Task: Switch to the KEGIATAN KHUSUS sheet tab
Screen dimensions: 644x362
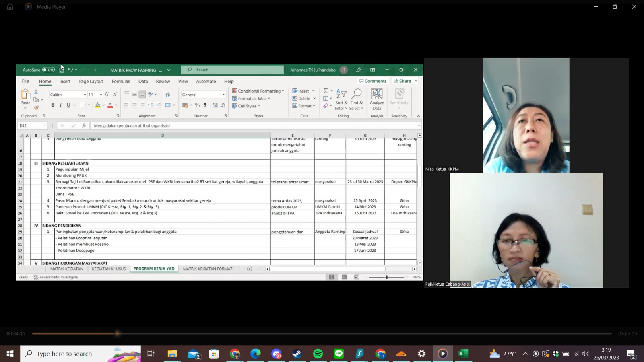Action: click(109, 269)
